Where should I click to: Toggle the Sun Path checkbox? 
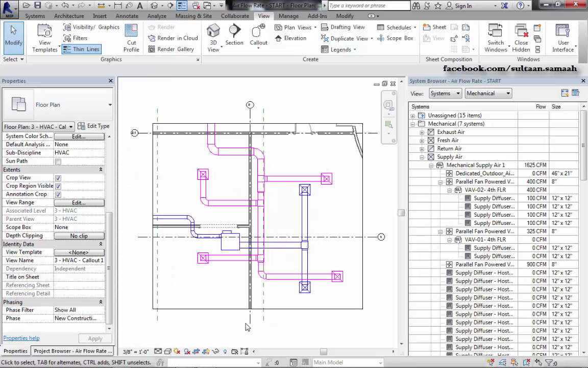58,162
